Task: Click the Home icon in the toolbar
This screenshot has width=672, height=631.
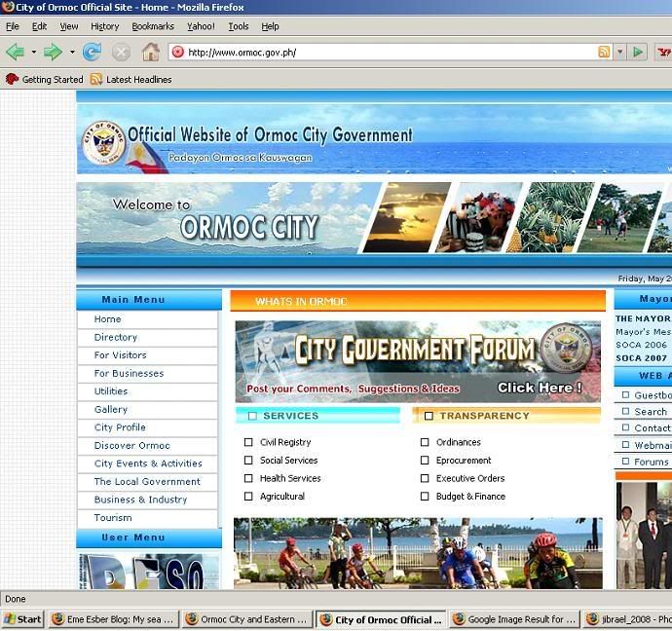Action: click(150, 52)
